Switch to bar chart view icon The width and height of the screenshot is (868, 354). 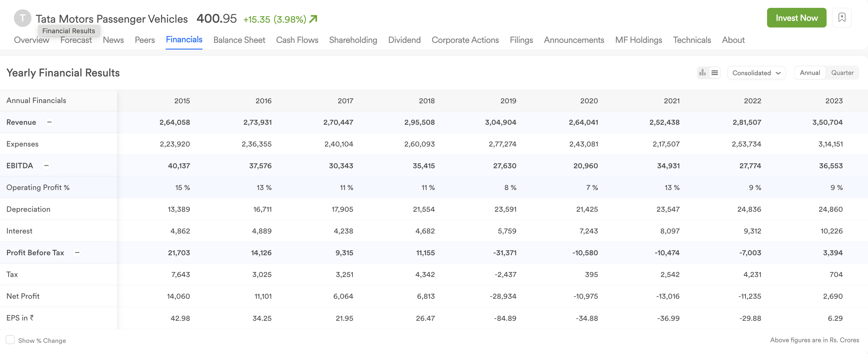703,73
